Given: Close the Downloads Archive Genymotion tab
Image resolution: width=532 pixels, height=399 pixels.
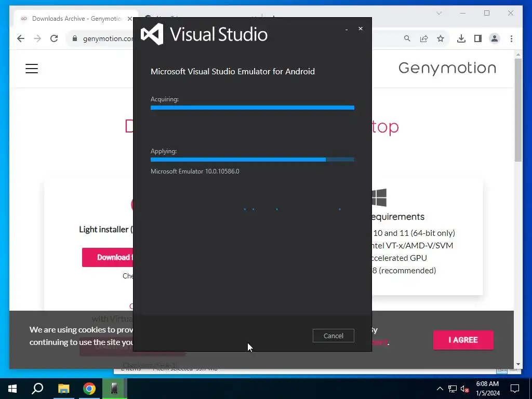Looking at the screenshot, I should tap(129, 19).
